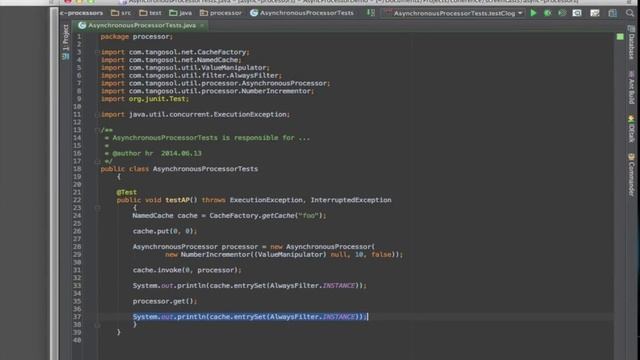Click the java folder breadcrumb

tap(180, 13)
